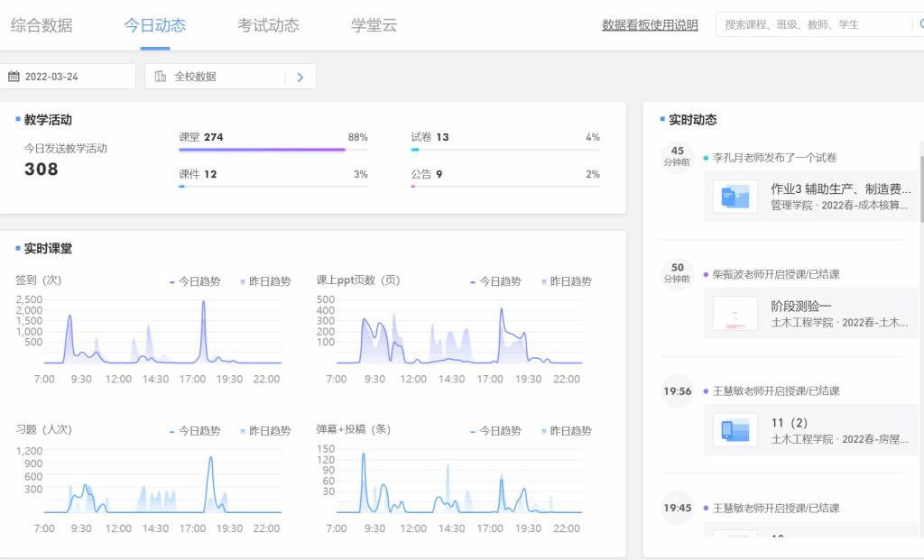Click the 11（2）courseware icon
924x560 pixels.
(735, 430)
